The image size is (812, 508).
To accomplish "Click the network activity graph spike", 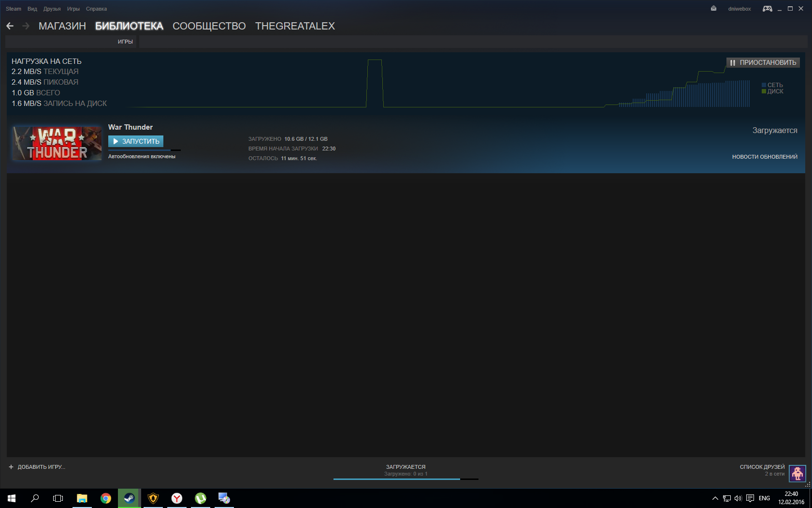I will click(x=375, y=83).
